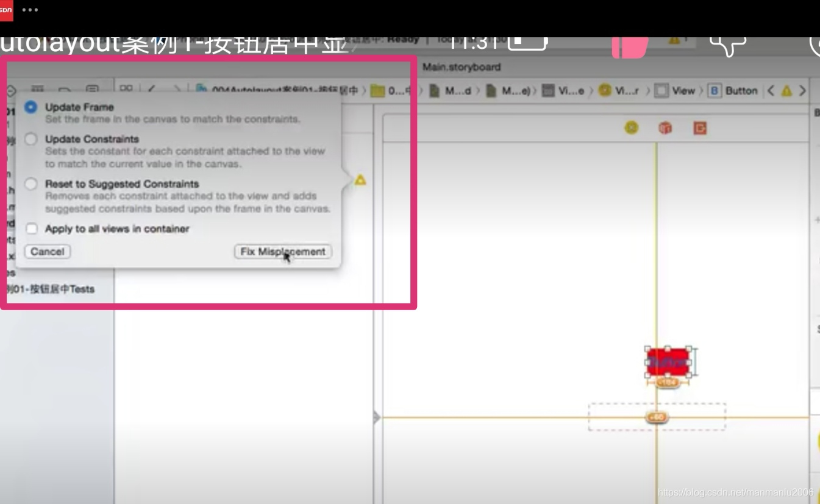This screenshot has width=820, height=504.
Task: Click the pink thumbs-up like icon
Action: [x=630, y=48]
